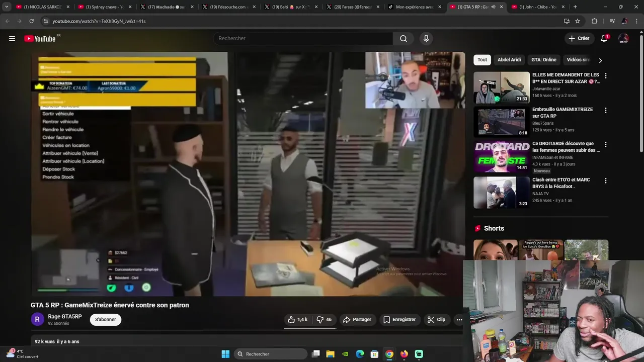
Task: Click the Créer button
Action: pos(579,39)
